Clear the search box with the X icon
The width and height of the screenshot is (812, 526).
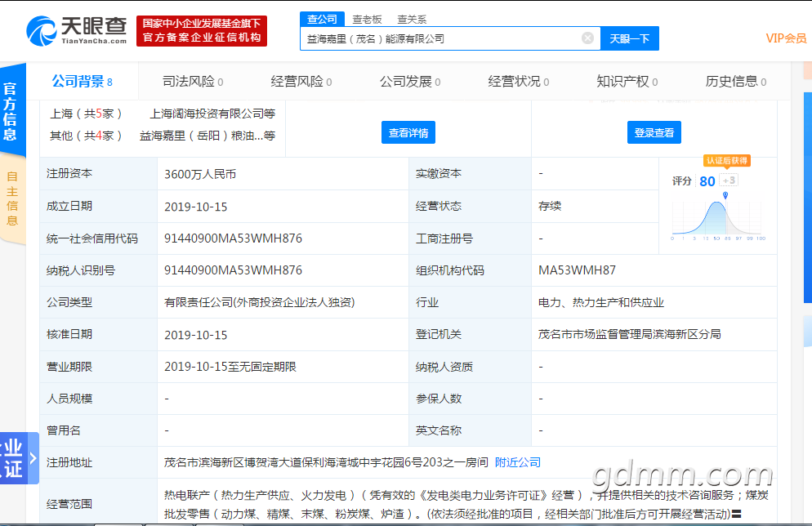pos(587,38)
